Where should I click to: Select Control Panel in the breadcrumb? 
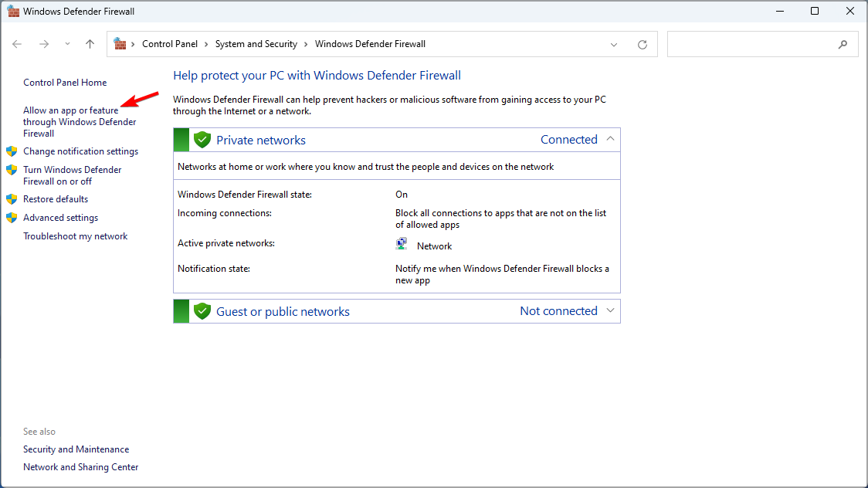coord(171,44)
